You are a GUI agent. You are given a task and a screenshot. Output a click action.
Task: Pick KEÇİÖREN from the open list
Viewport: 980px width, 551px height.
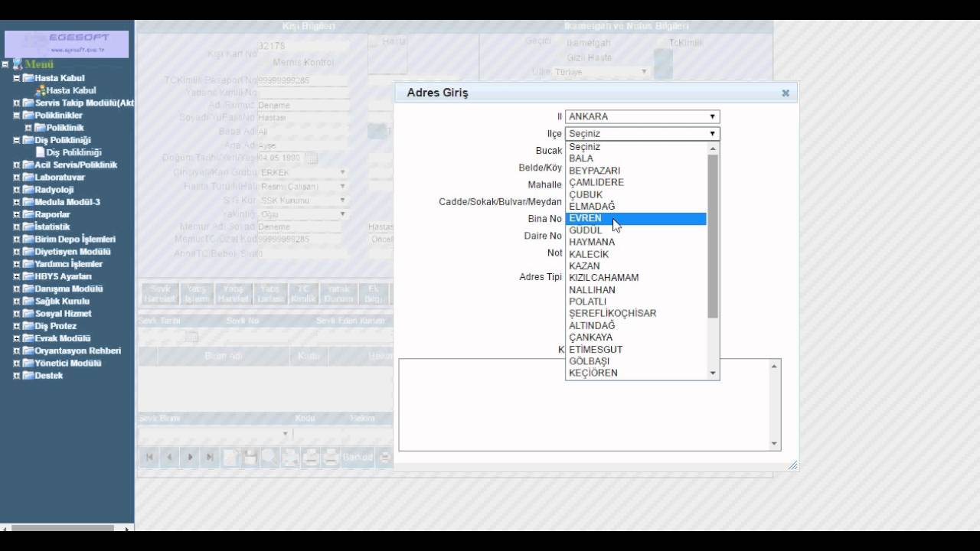coord(635,373)
